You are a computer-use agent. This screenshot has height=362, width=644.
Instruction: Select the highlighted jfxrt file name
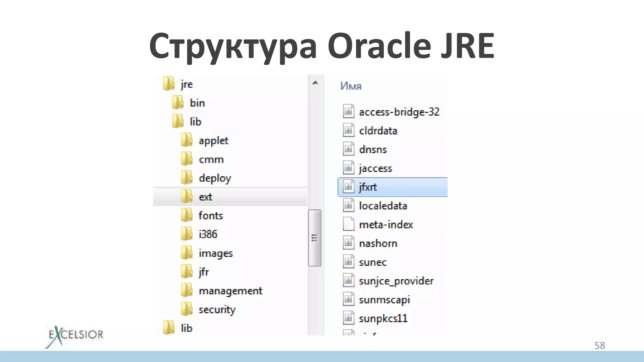(368, 187)
